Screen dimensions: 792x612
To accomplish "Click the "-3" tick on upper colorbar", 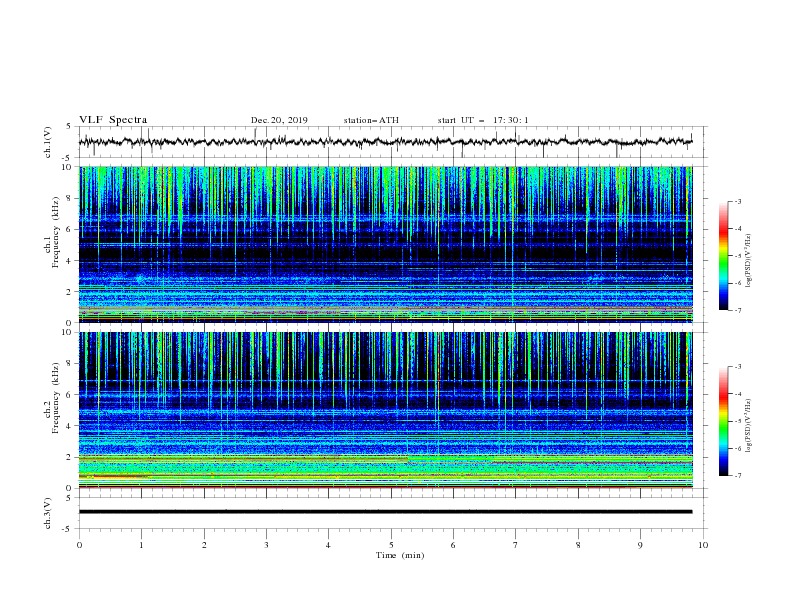I will pos(737,201).
